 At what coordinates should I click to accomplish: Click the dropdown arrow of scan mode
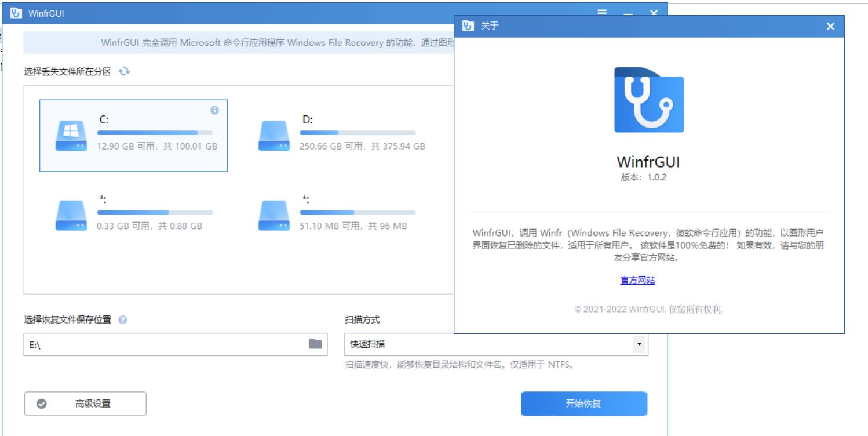pyautogui.click(x=639, y=344)
